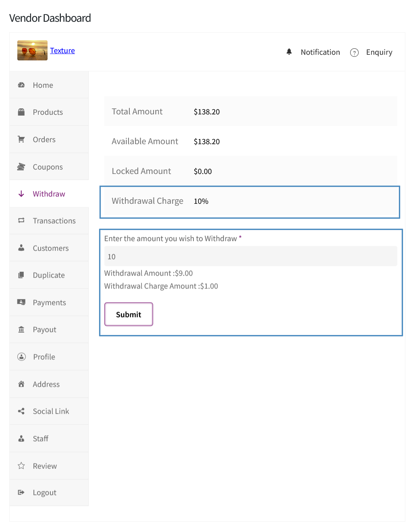
Task: Navigate to the Profile section
Action: click(44, 357)
